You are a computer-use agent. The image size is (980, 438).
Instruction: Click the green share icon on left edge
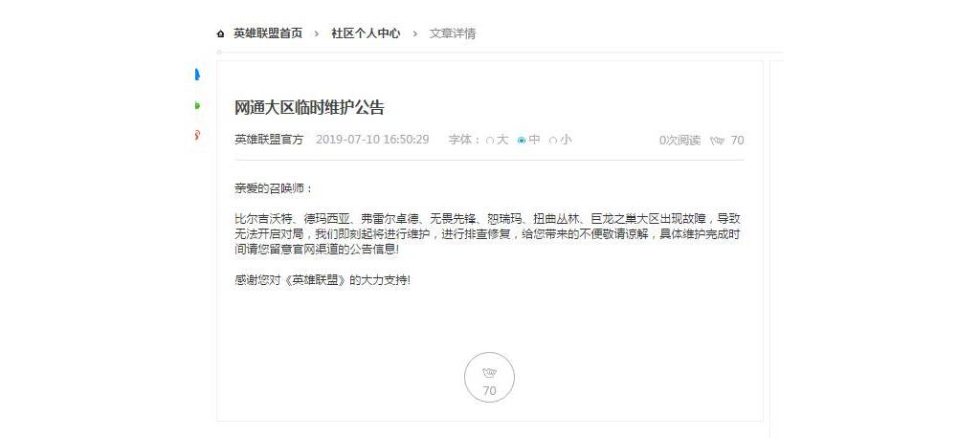[x=197, y=105]
